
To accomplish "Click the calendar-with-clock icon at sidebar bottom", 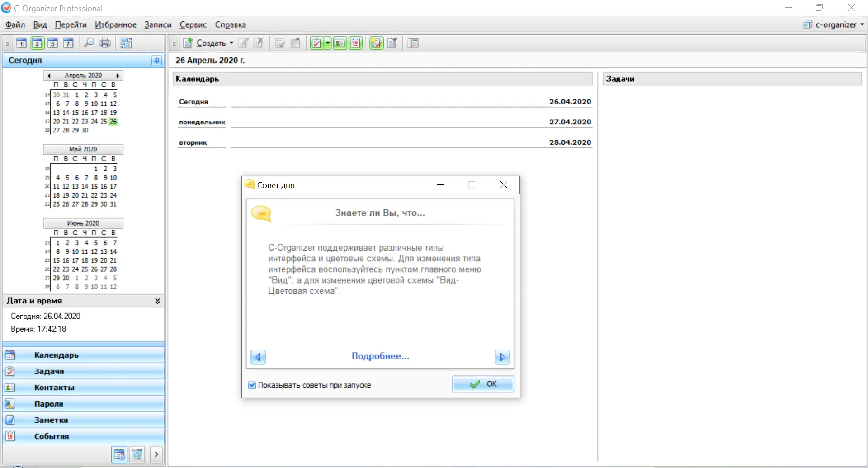I will click(119, 454).
